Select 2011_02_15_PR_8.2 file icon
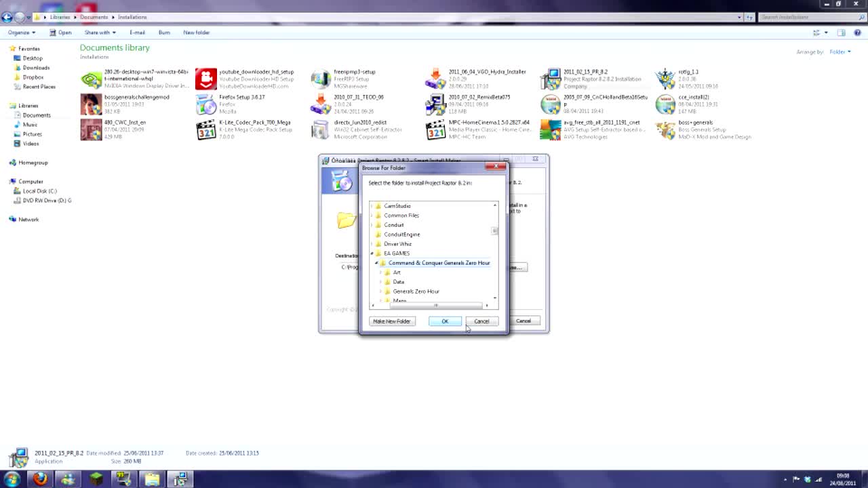868x488 pixels. (x=551, y=79)
